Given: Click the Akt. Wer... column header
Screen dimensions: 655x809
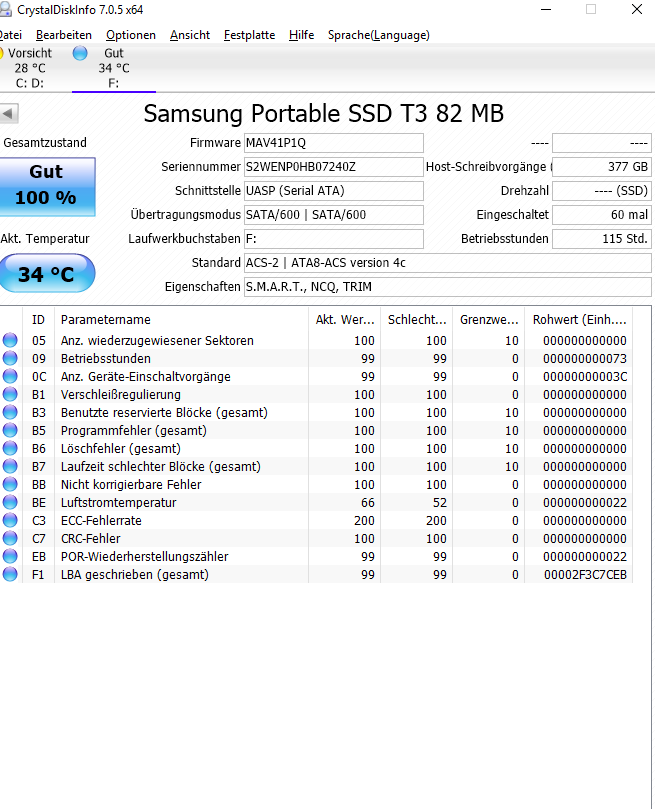Looking at the screenshot, I should click(345, 320).
